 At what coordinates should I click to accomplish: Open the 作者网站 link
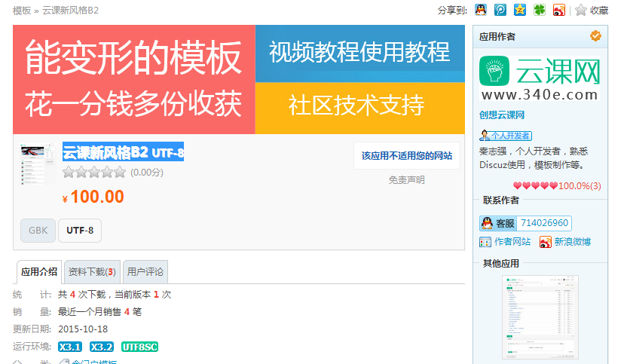[512, 242]
